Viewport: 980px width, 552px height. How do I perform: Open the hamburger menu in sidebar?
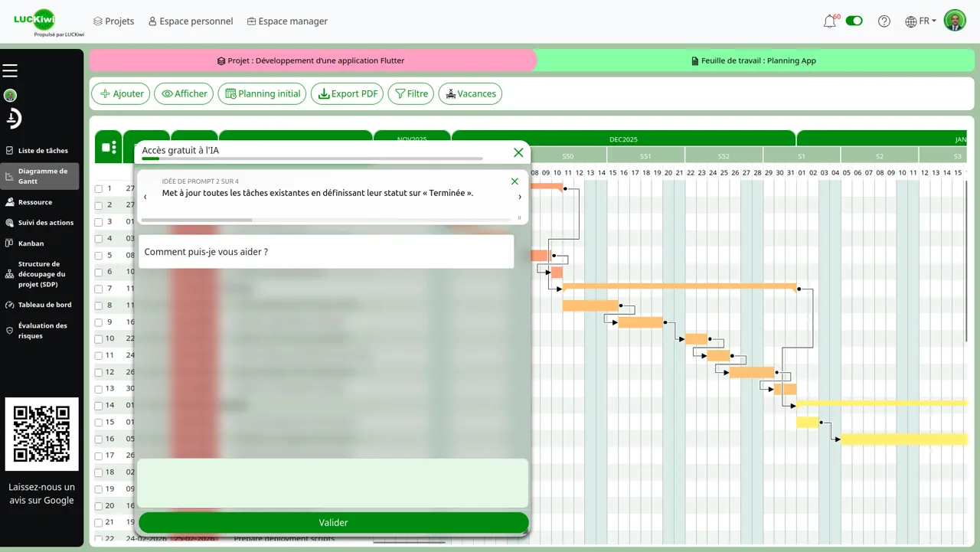10,70
